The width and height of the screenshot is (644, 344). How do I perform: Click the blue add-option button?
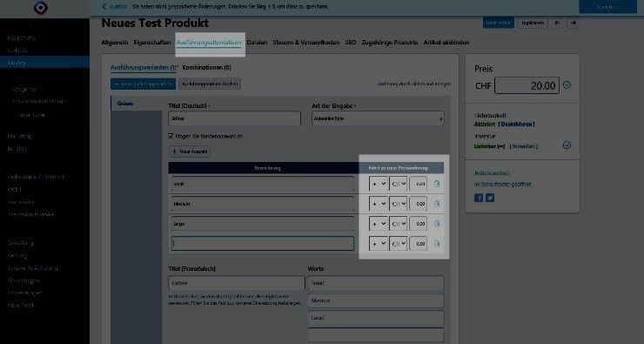point(143,84)
